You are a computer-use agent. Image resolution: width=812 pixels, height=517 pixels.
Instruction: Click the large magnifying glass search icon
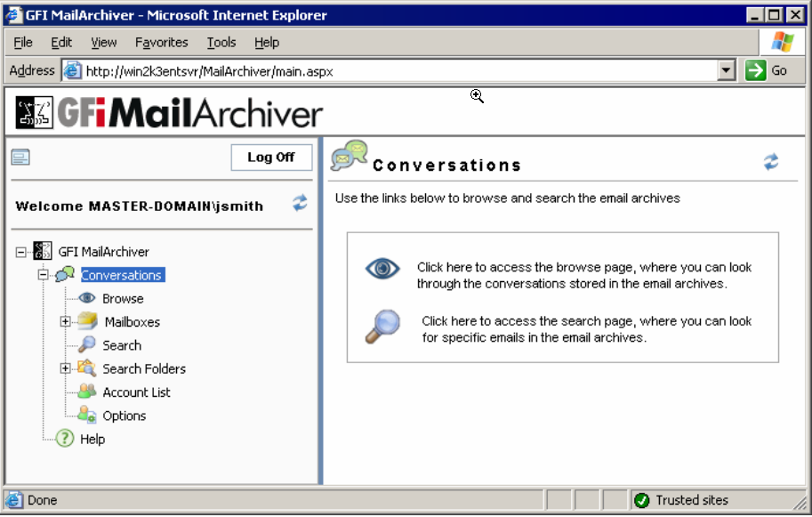point(382,327)
